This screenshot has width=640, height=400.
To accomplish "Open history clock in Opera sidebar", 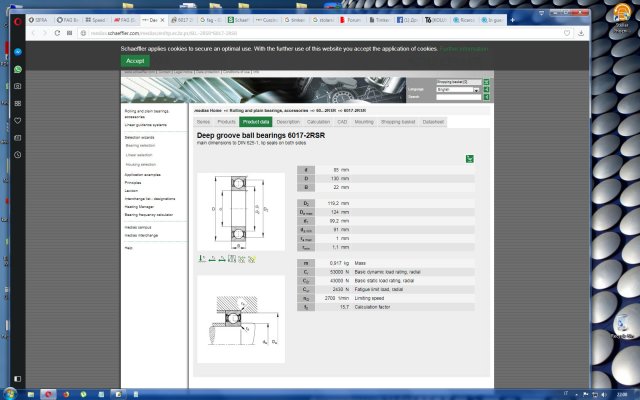I will [x=18, y=155].
